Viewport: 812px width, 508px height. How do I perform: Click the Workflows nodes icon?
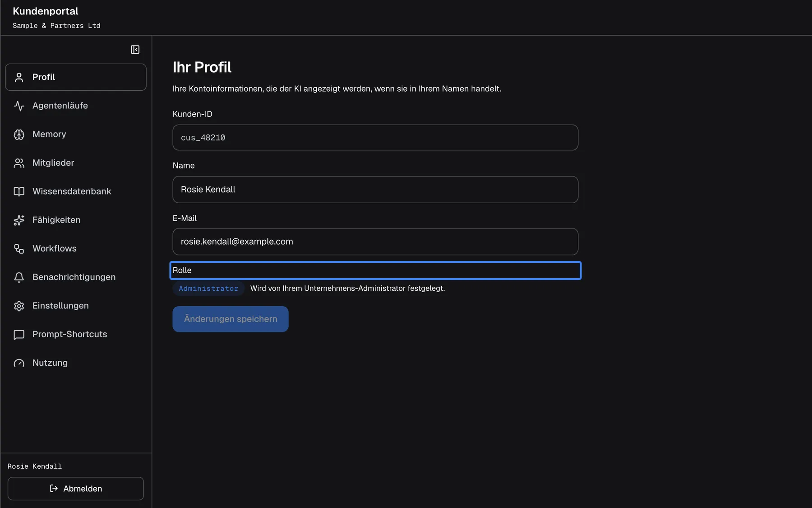click(x=19, y=249)
